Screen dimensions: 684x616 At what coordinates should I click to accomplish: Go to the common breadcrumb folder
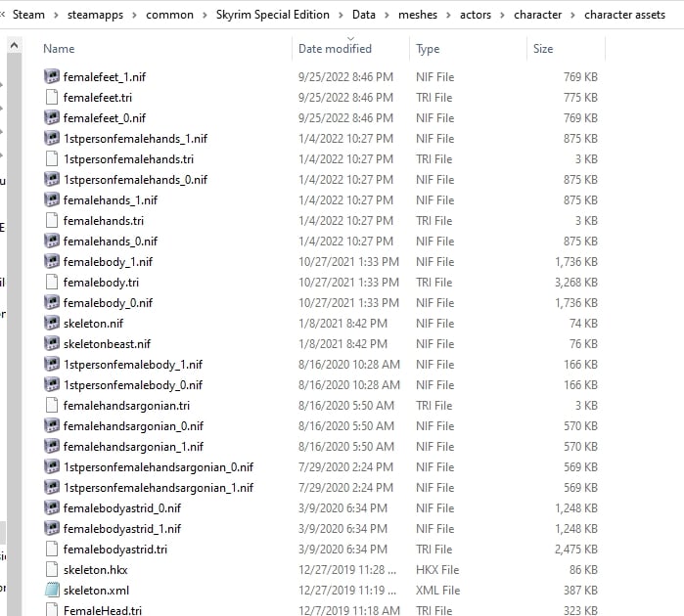click(x=169, y=15)
